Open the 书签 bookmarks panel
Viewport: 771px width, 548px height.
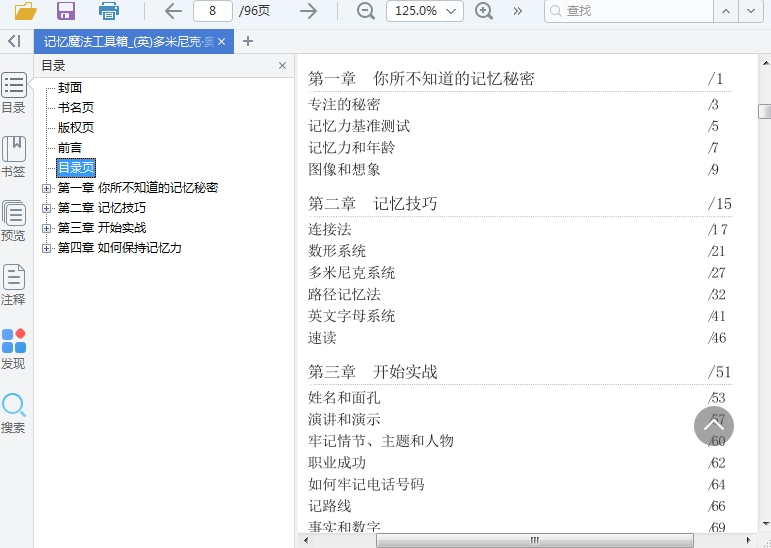pyautogui.click(x=14, y=157)
